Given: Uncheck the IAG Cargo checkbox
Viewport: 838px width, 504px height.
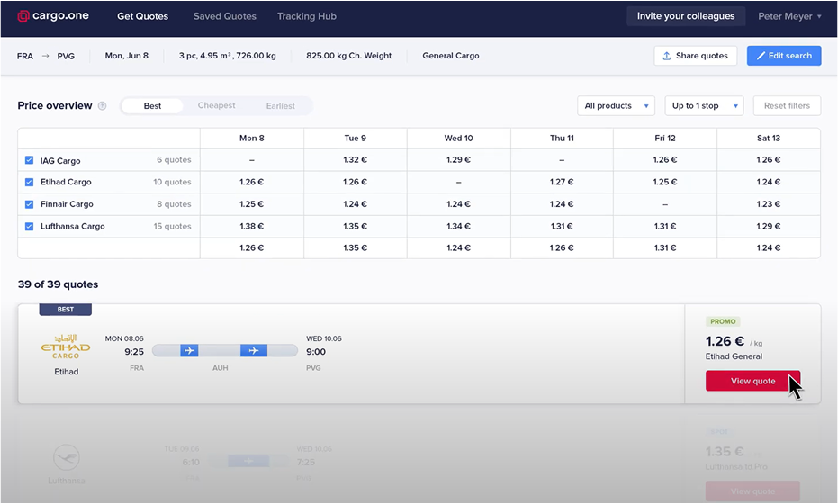Looking at the screenshot, I should point(30,160).
